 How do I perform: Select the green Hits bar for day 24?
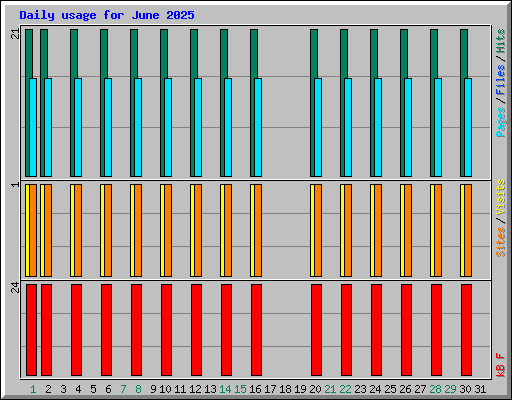point(374,103)
